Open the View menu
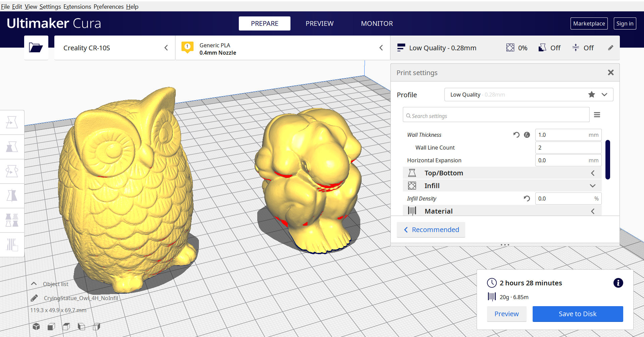The height and width of the screenshot is (337, 644). tap(31, 6)
